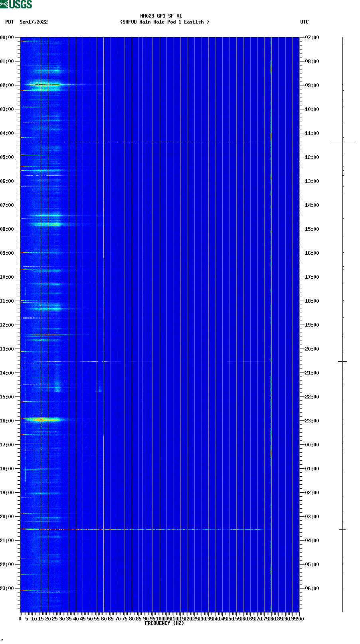Click 17:00 on the UTC axis

pyautogui.click(x=312, y=277)
